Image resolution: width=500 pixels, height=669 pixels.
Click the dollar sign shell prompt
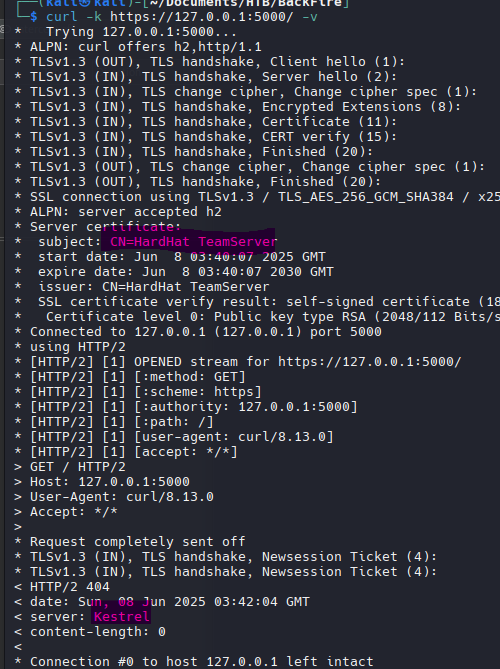click(x=34, y=17)
